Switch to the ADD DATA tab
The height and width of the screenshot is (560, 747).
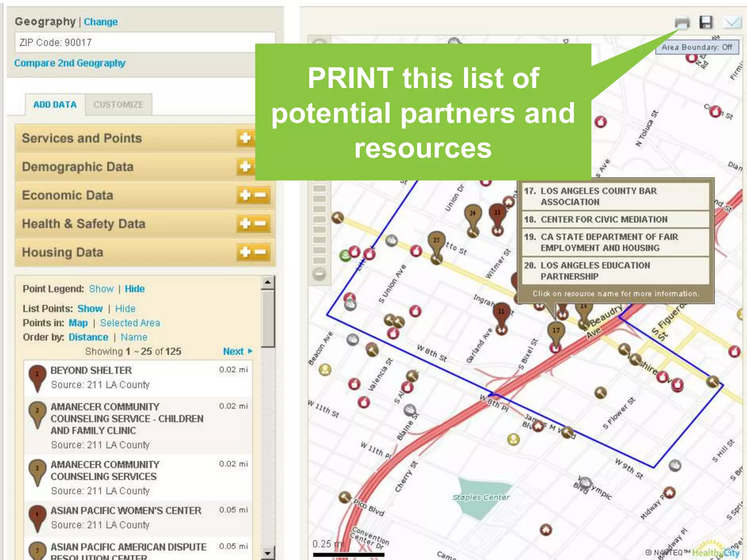click(55, 105)
